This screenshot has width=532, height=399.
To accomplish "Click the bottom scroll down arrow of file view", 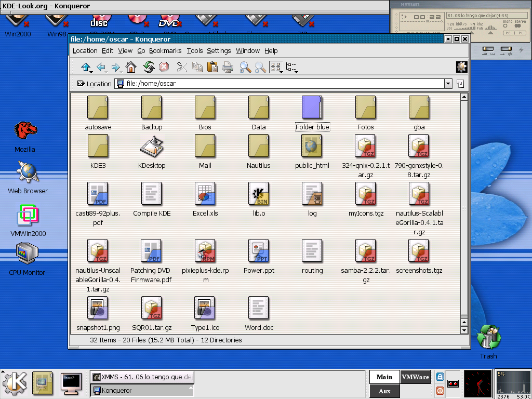I will point(464,330).
